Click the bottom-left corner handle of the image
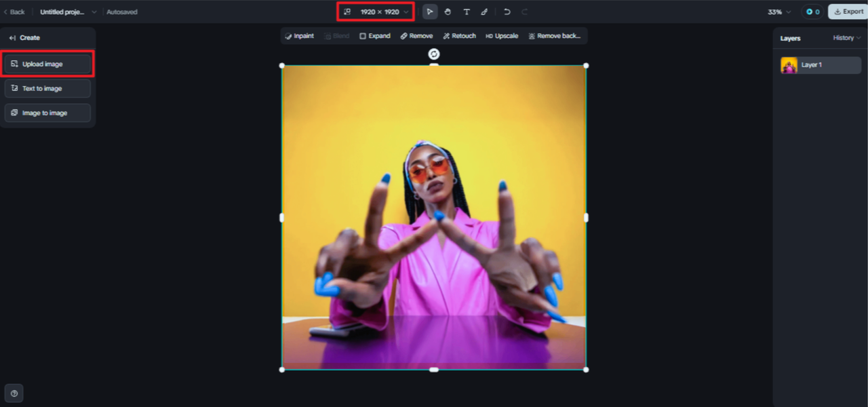The image size is (868, 407). [282, 370]
